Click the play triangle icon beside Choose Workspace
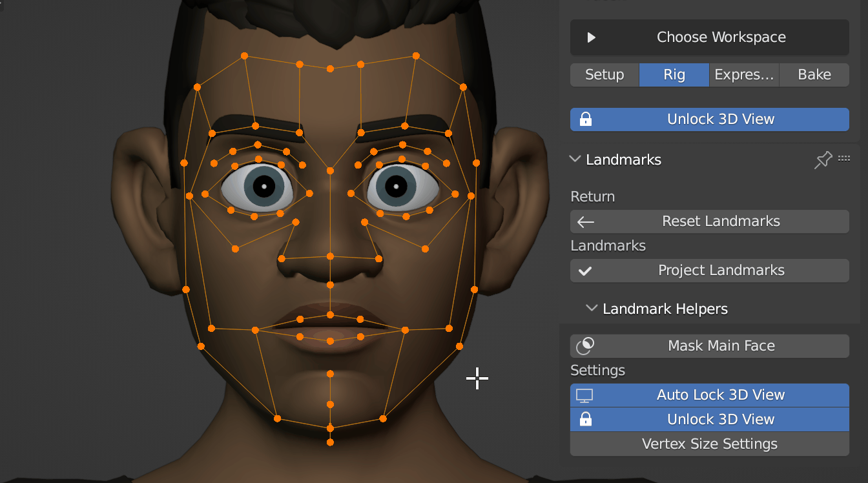This screenshot has height=483, width=868. coord(591,37)
